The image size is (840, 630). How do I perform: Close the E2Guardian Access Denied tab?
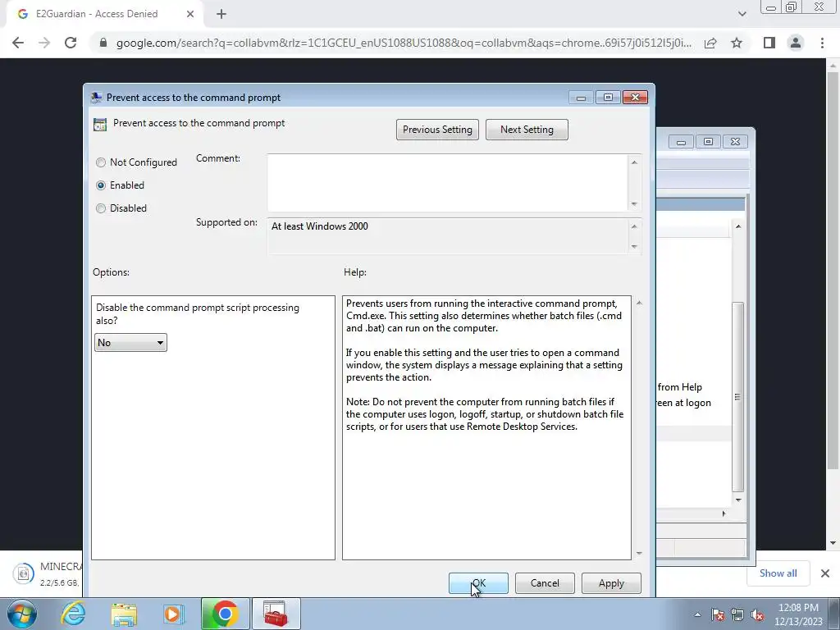(190, 14)
